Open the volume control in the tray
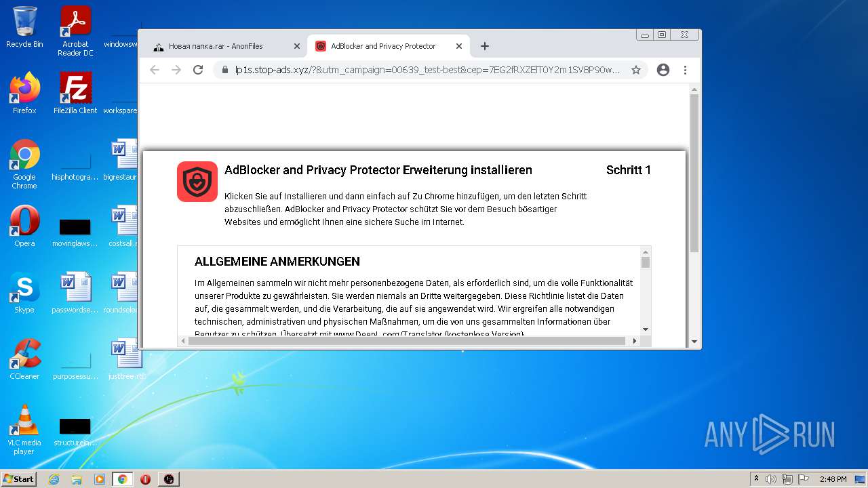Image resolution: width=868 pixels, height=488 pixels. [771, 479]
